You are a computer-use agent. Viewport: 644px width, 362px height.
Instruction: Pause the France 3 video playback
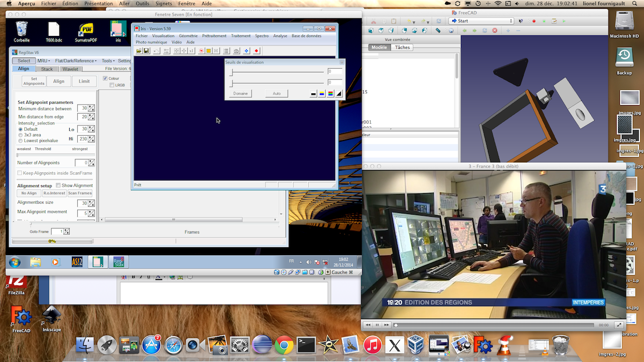point(377,325)
